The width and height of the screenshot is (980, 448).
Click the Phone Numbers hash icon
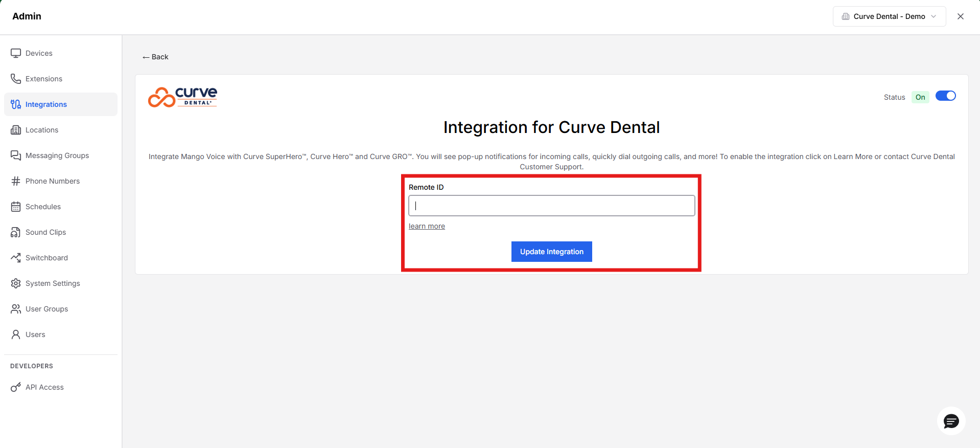pyautogui.click(x=16, y=181)
